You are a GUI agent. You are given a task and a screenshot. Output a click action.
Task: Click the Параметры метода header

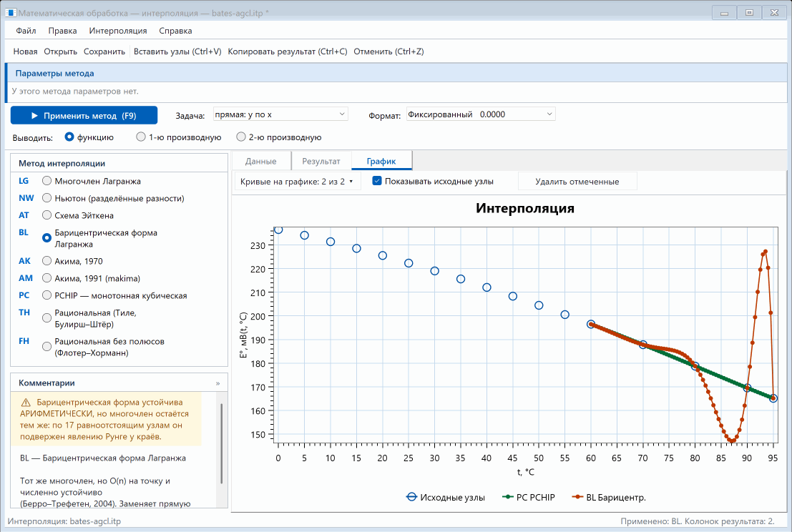396,73
